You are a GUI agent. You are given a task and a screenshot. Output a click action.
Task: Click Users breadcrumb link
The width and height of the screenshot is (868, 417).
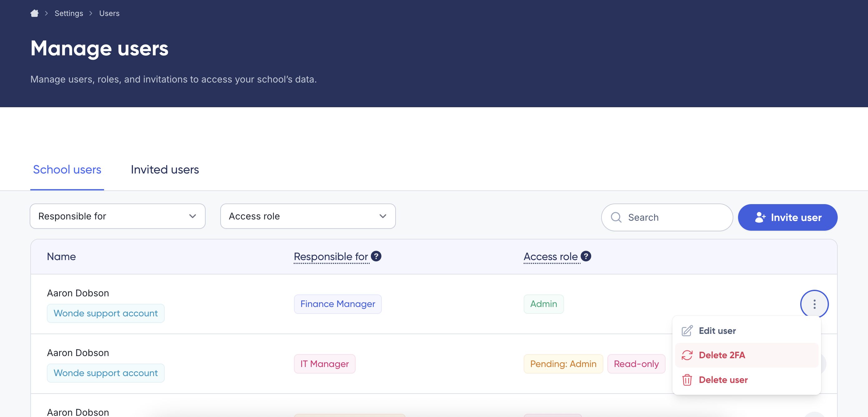coord(109,13)
